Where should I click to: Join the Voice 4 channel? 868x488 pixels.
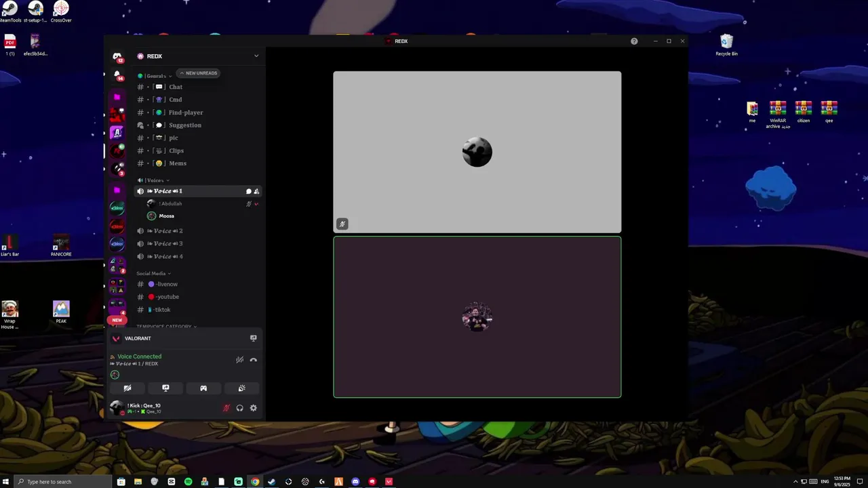click(x=198, y=256)
